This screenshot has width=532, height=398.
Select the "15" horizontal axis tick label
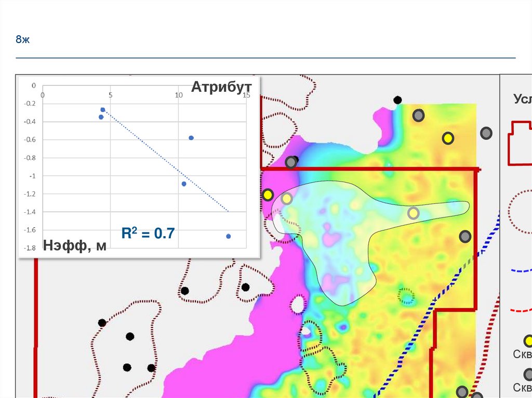pyautogui.click(x=246, y=95)
